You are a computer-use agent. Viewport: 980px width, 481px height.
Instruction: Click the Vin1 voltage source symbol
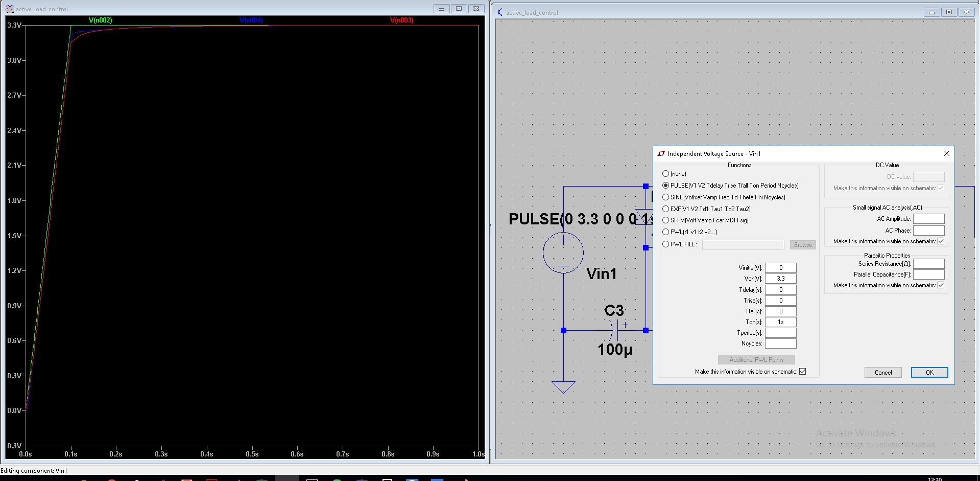click(x=563, y=253)
